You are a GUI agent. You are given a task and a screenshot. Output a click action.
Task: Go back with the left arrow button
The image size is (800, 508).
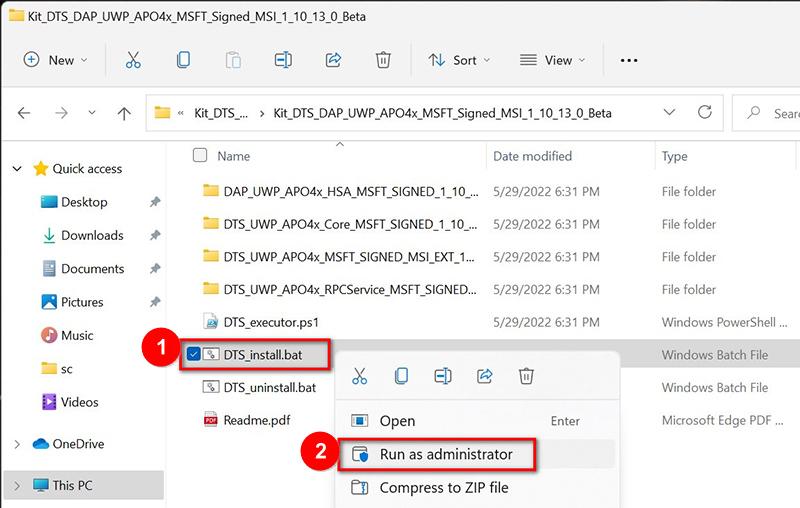(x=24, y=113)
